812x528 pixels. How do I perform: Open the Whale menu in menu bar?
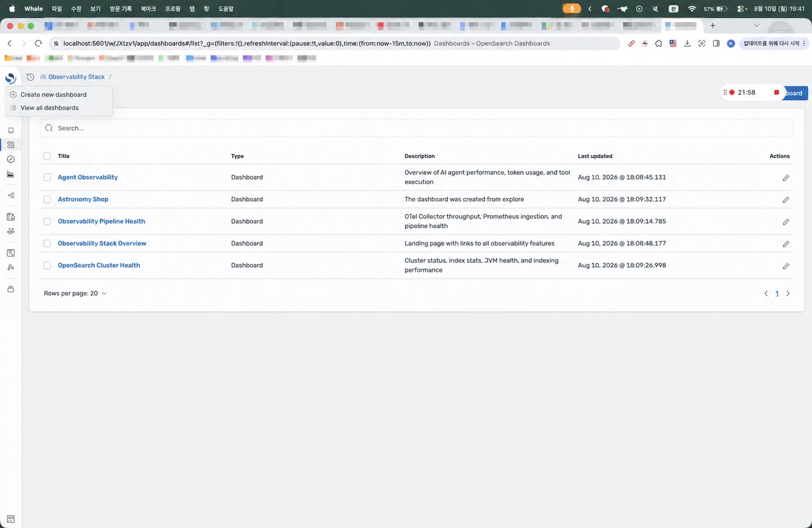pos(33,9)
